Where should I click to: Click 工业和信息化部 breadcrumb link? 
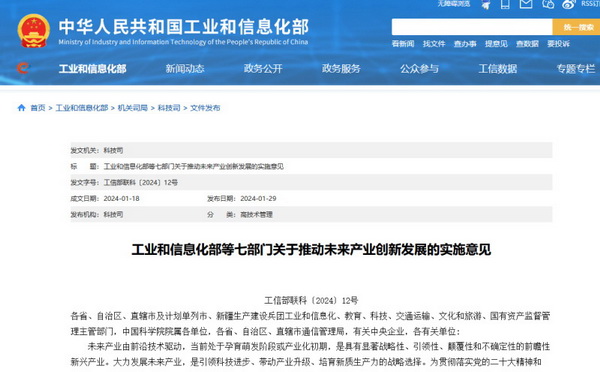82,108
